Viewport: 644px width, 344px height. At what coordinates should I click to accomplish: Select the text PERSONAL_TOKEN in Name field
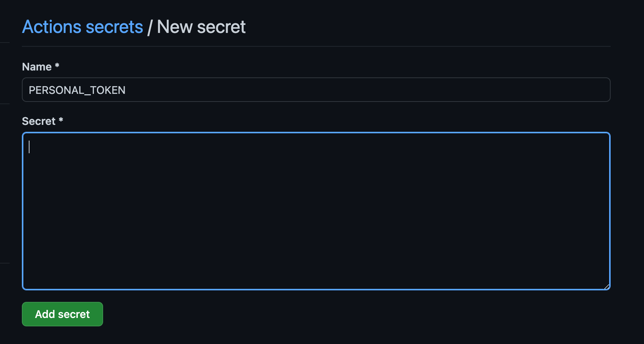click(77, 90)
